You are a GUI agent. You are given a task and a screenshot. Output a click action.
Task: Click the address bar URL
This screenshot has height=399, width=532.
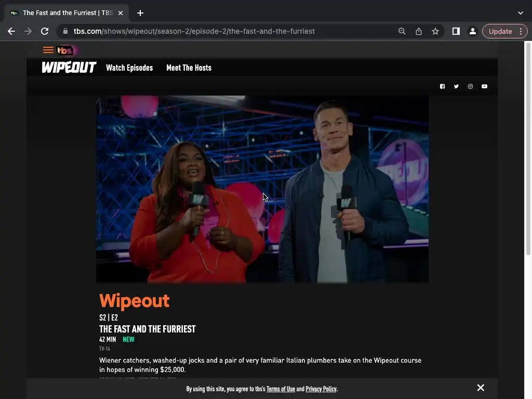click(x=194, y=31)
